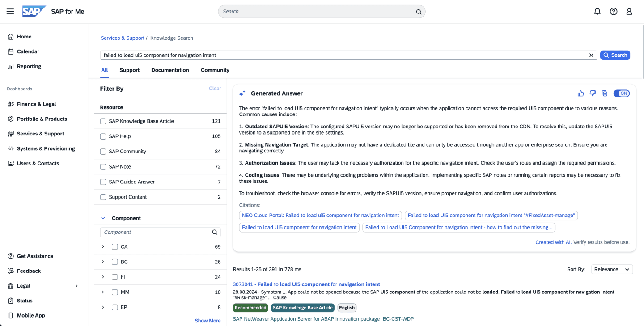Copy the Generated Answer using copy icon
Image resolution: width=644 pixels, height=326 pixels.
pos(605,93)
